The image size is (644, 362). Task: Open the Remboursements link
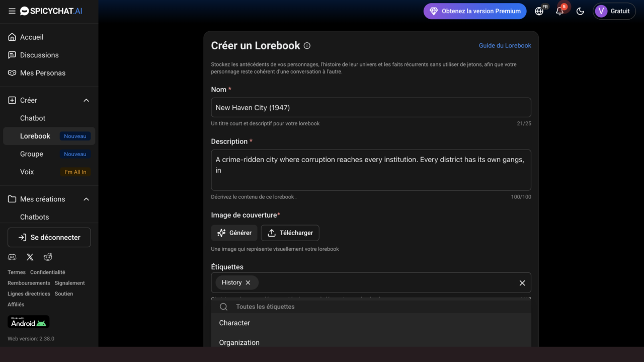tap(29, 283)
